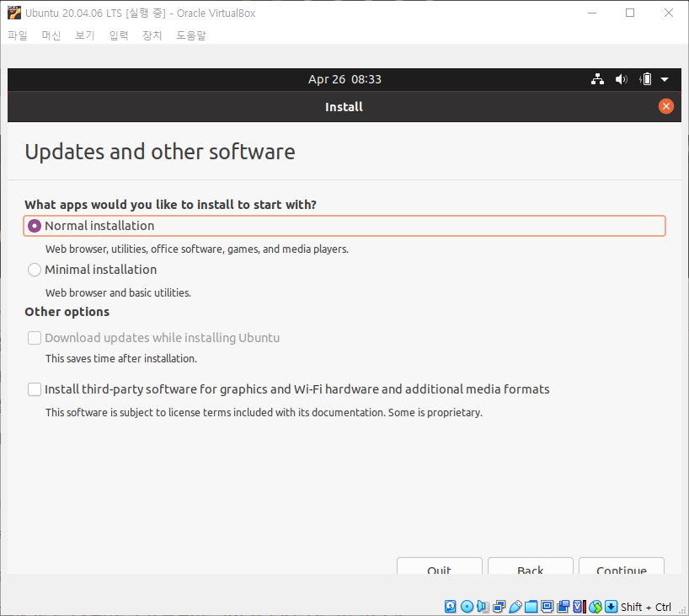Screen dimensions: 689x616
Task: Click the audio speaker icon in VirtualBox status bar
Action: click(483, 607)
